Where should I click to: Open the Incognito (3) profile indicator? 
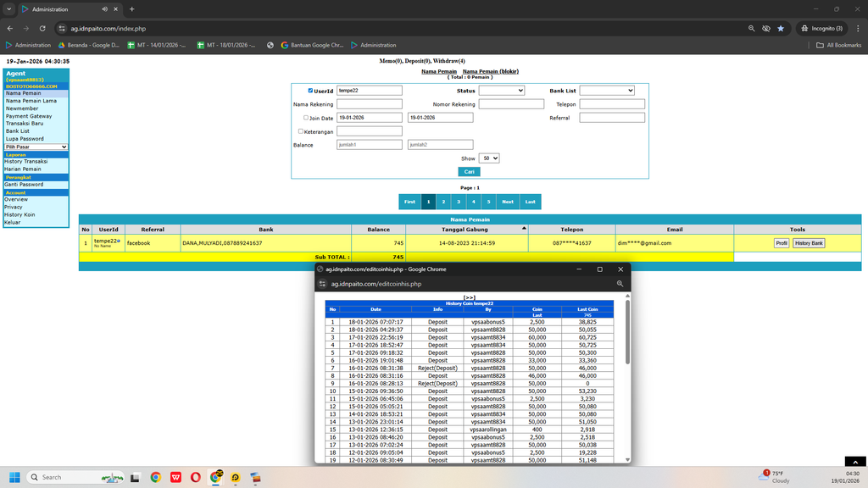pos(821,28)
